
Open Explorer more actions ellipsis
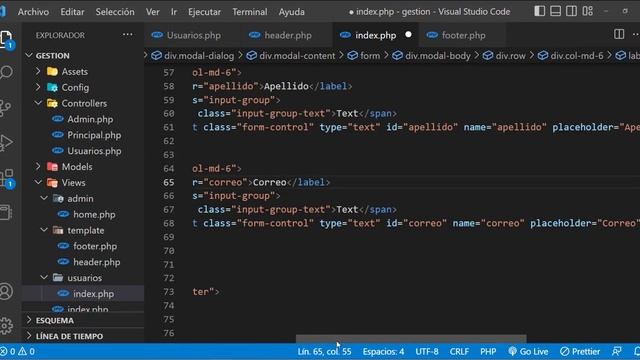[x=127, y=35]
